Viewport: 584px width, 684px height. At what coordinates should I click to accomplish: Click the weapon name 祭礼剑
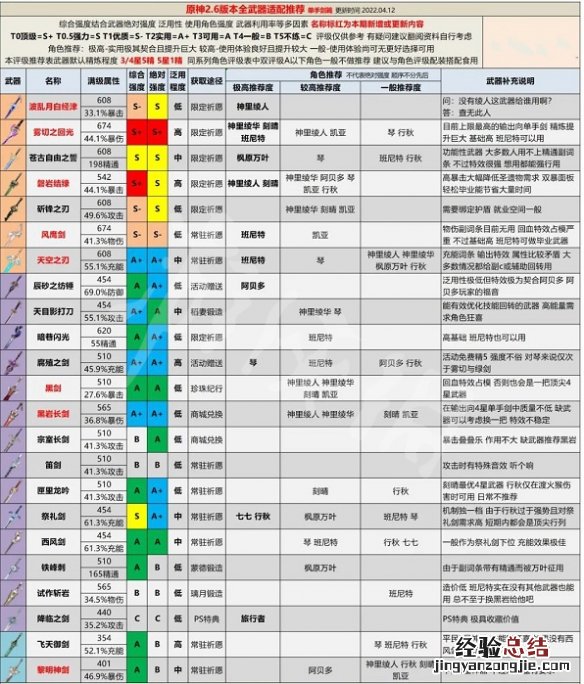pos(53,516)
